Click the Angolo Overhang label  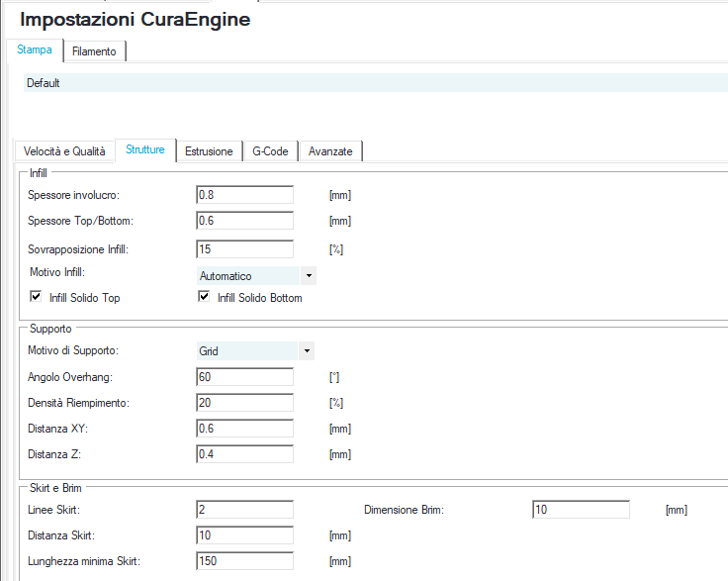tap(70, 377)
